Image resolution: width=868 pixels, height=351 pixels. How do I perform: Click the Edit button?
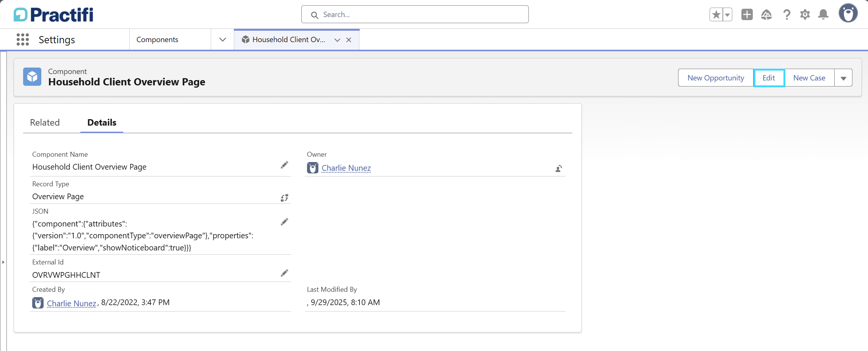pos(769,78)
